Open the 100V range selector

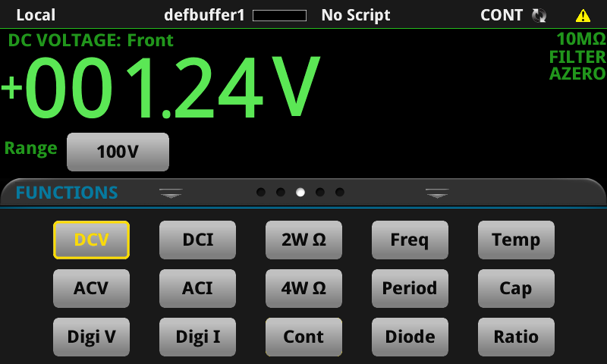click(x=118, y=152)
